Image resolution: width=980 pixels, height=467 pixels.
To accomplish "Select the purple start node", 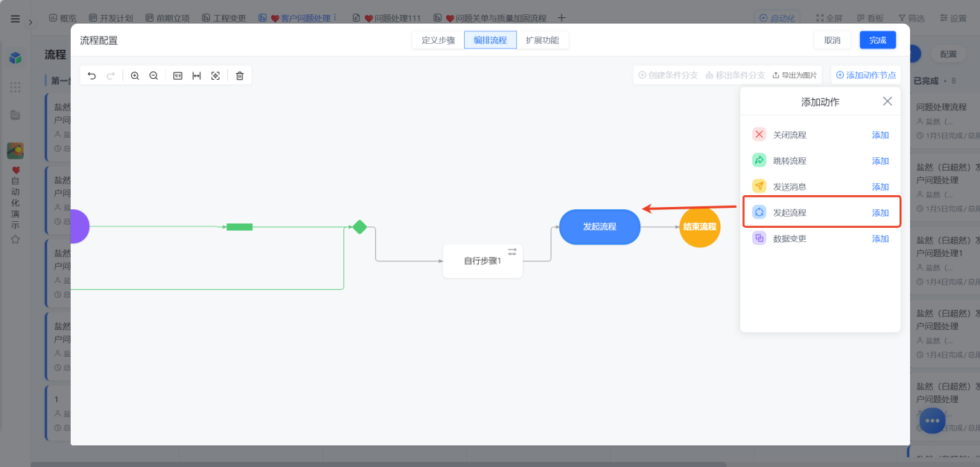I will (80, 226).
